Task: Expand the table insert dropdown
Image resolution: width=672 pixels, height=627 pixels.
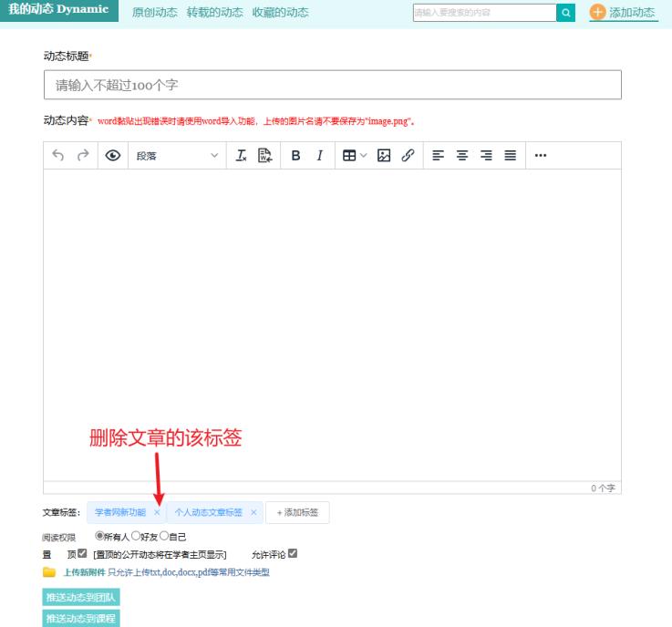Action: [x=355, y=156]
